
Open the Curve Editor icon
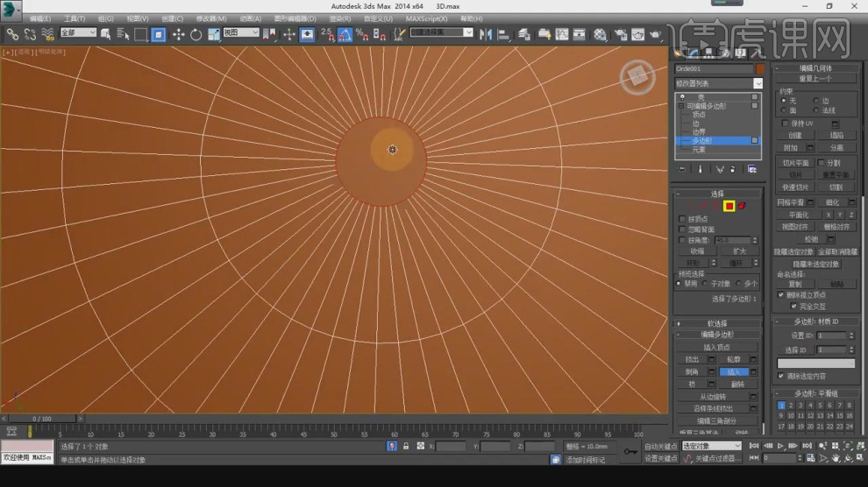pos(562,34)
